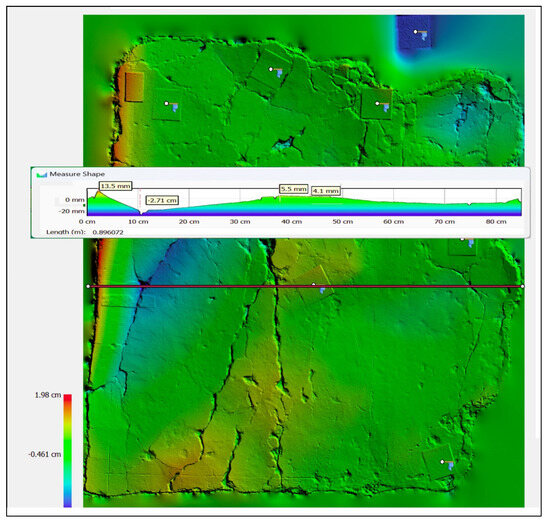Image resolution: width=550 pixels, height=522 pixels.
Task: Click the marker icon in the upper-left slab patch
Action: click(172, 106)
